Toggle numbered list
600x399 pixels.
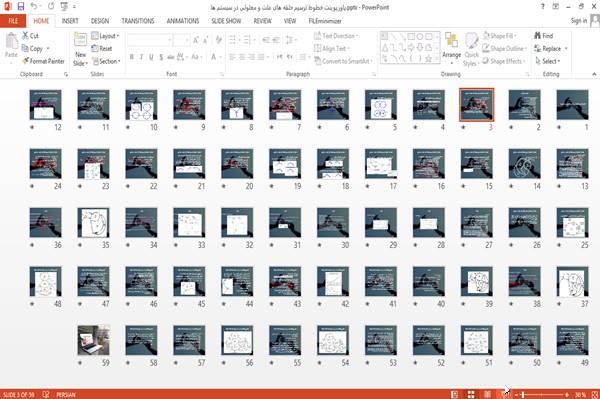(248, 40)
